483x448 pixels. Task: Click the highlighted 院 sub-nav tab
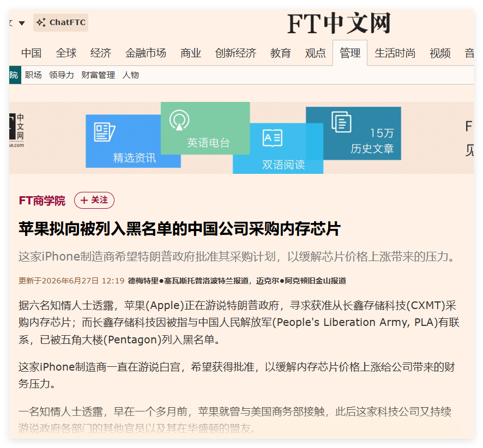click(15, 75)
